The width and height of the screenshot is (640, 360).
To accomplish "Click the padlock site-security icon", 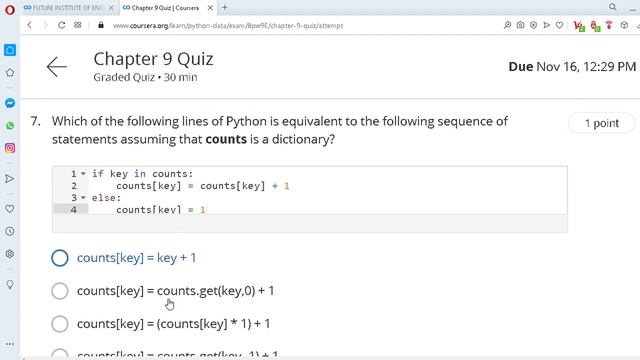I will [x=101, y=25].
